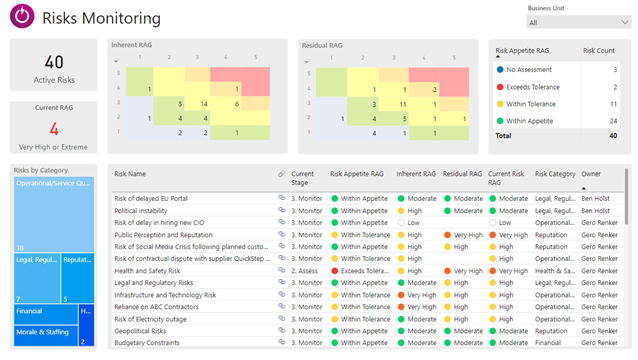Click the purple power logo icon
The width and height of the screenshot is (638, 360).
click(x=22, y=16)
